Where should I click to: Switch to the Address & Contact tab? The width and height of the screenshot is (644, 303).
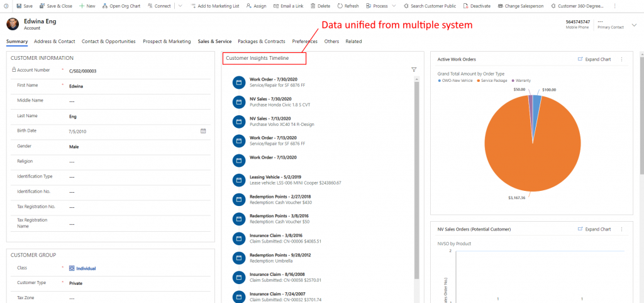[x=55, y=42]
